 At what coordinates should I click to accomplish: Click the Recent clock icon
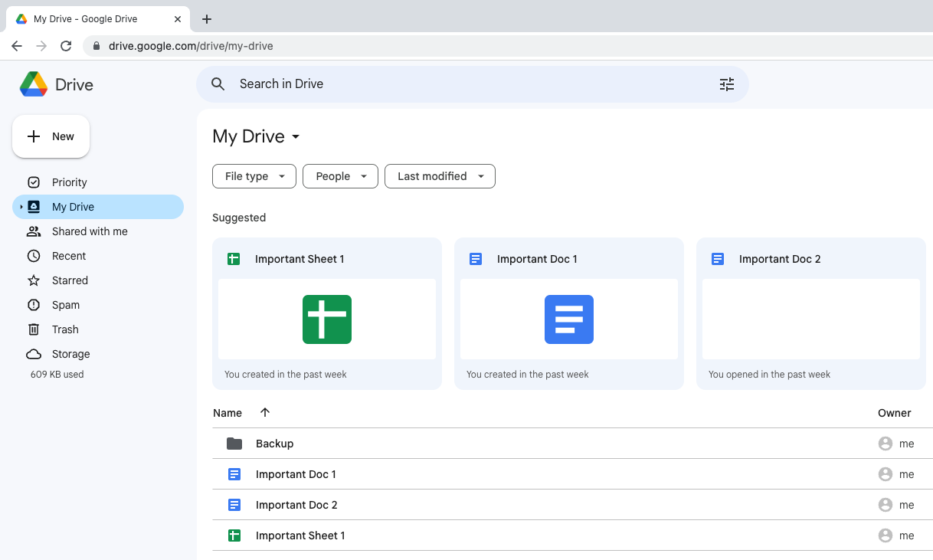(34, 256)
